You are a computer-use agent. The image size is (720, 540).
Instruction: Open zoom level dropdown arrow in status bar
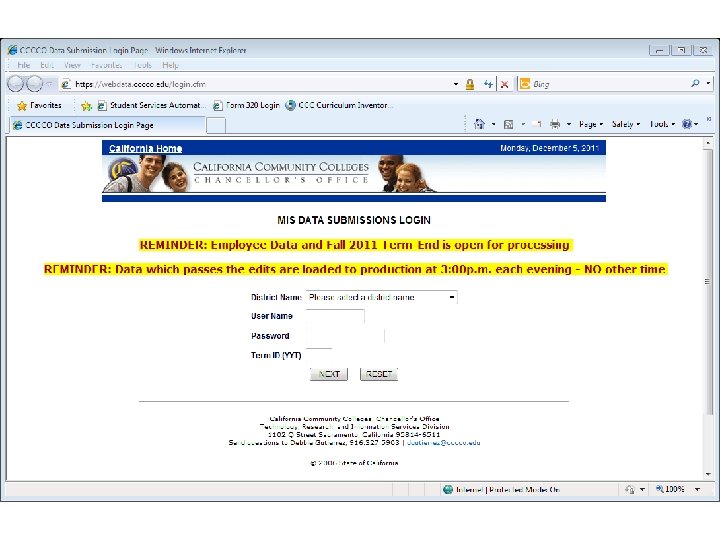point(697,489)
